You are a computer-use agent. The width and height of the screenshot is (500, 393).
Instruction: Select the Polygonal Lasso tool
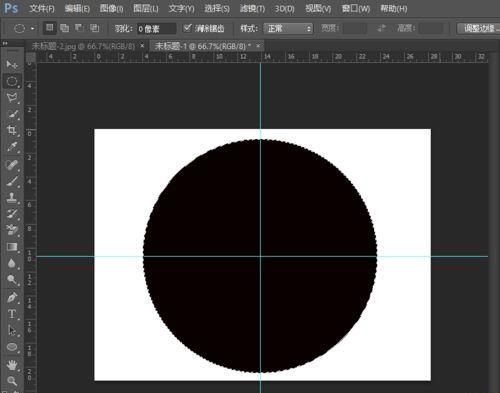click(x=12, y=98)
